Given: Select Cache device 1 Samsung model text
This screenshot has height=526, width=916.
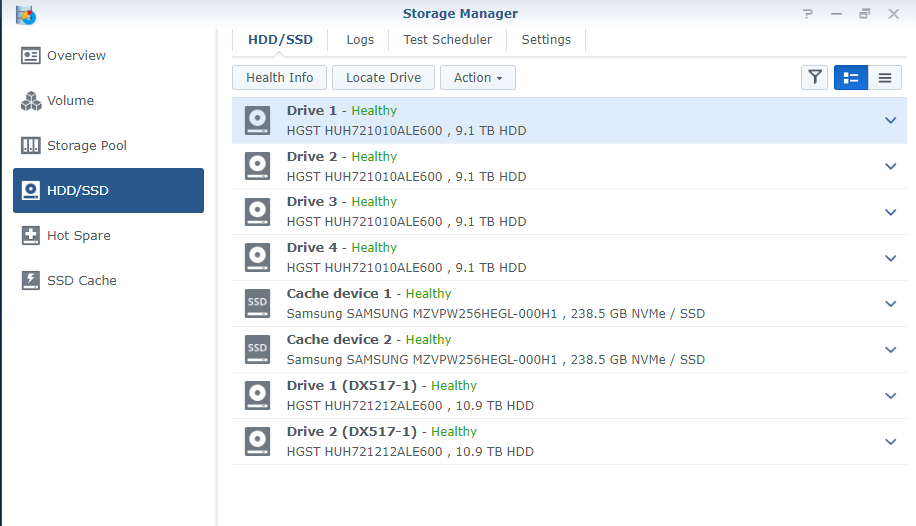Looking at the screenshot, I should coord(422,314).
